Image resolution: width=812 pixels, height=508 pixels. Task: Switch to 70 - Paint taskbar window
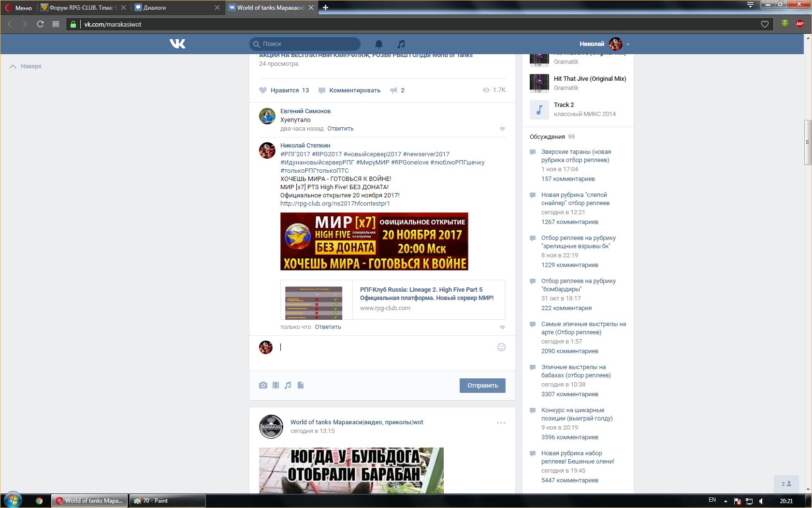[167, 501]
